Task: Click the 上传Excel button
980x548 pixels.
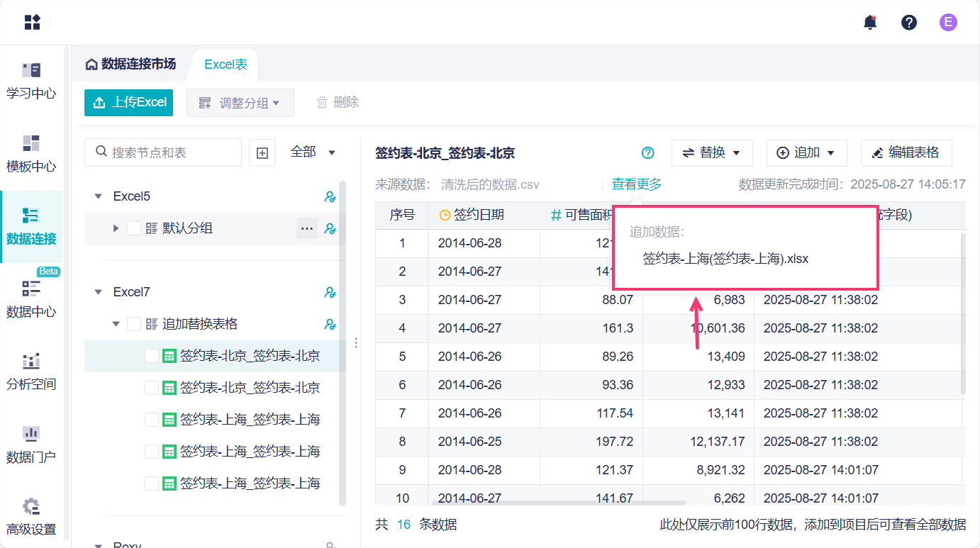Action: pos(128,102)
